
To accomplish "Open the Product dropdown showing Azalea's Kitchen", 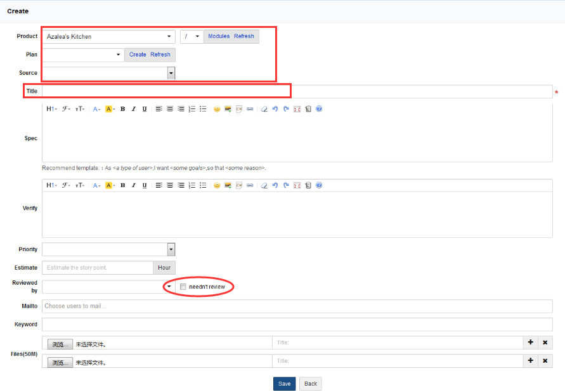I will tap(108, 37).
